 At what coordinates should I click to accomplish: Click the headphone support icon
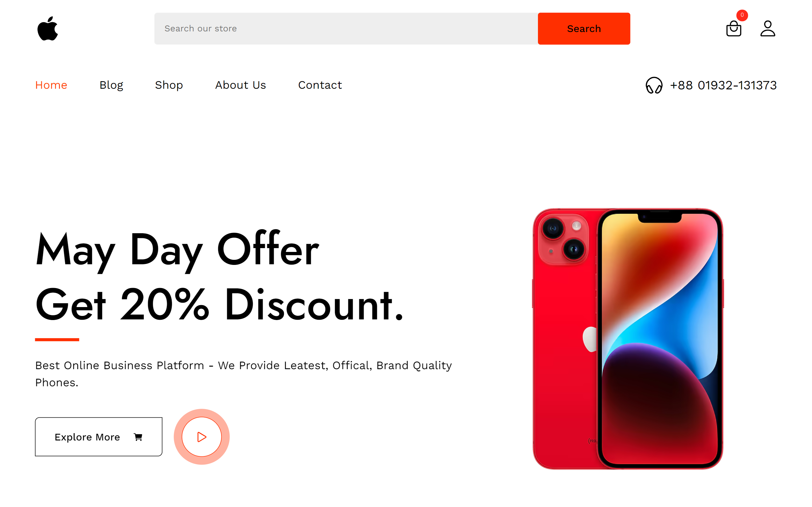pyautogui.click(x=654, y=85)
